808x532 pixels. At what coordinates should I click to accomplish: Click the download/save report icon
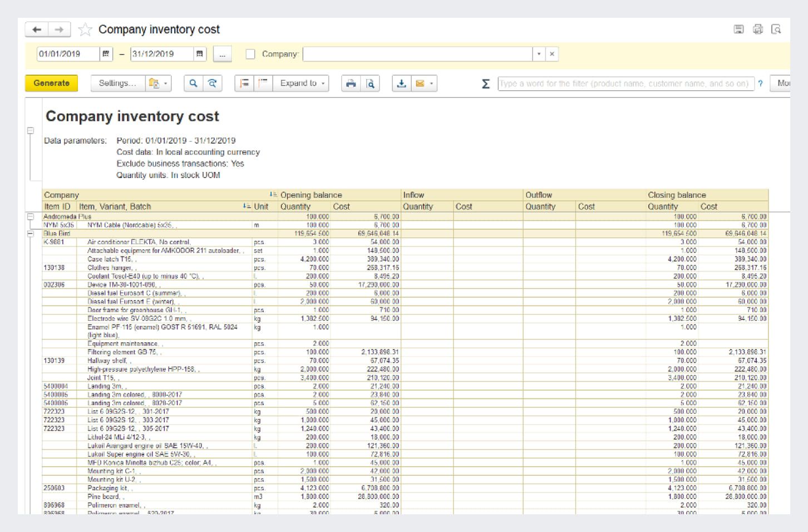pos(401,83)
